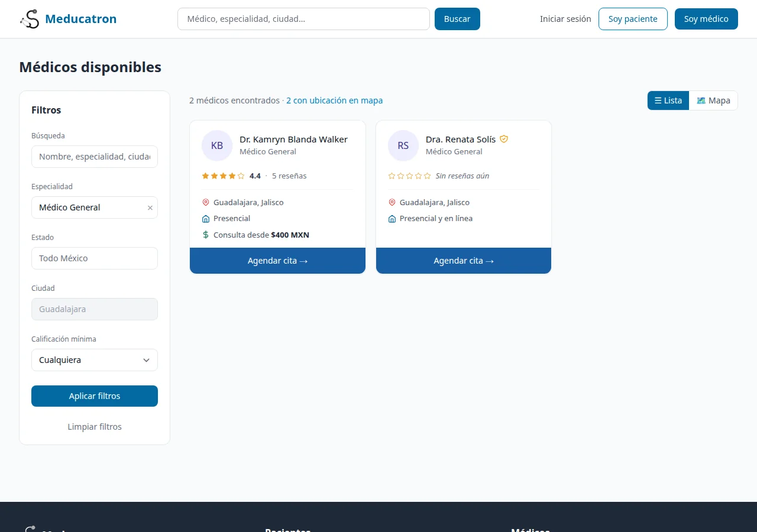Image resolution: width=757 pixels, height=532 pixels.
Task: Choose the Soy paciente button
Action: click(x=633, y=19)
